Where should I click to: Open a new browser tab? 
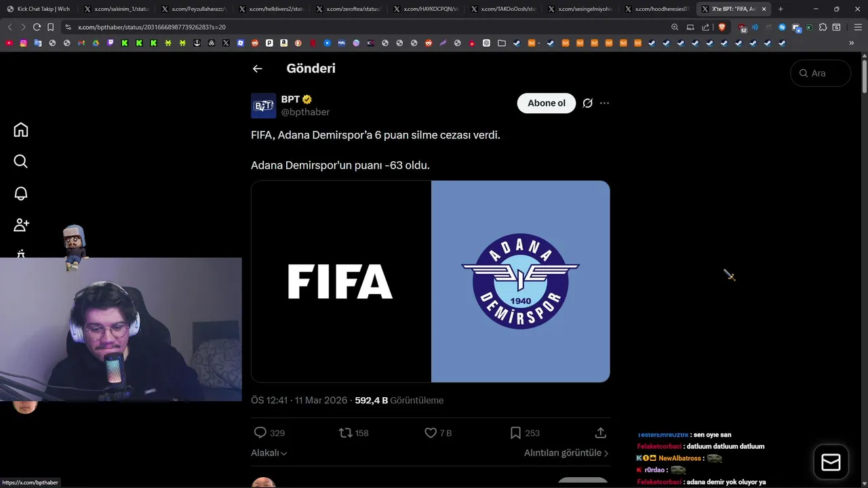tap(781, 9)
